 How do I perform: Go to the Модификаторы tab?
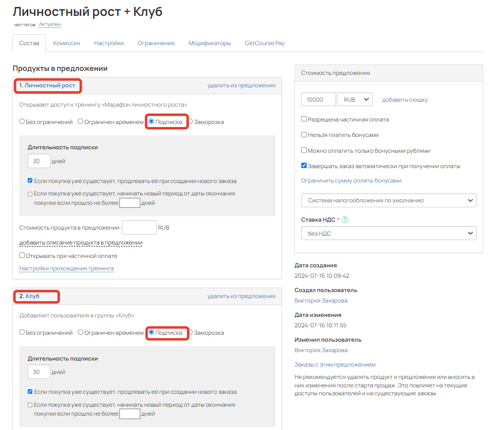click(x=210, y=43)
